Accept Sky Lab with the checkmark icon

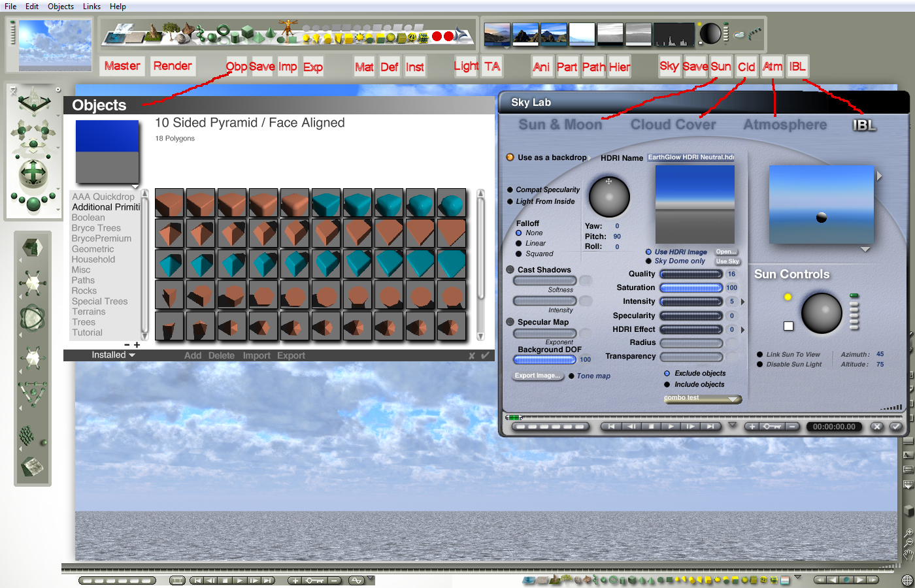[895, 427]
